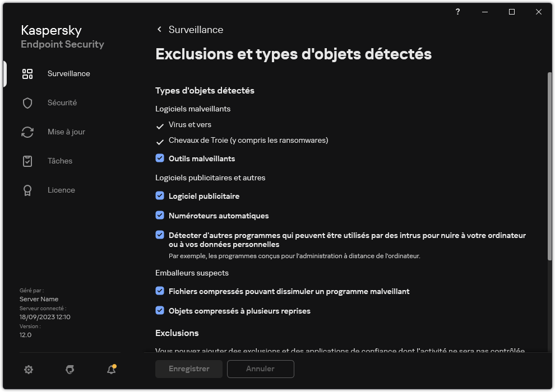This screenshot has height=392, width=555.
Task: Open the Licence key icon
Action: 27,190
